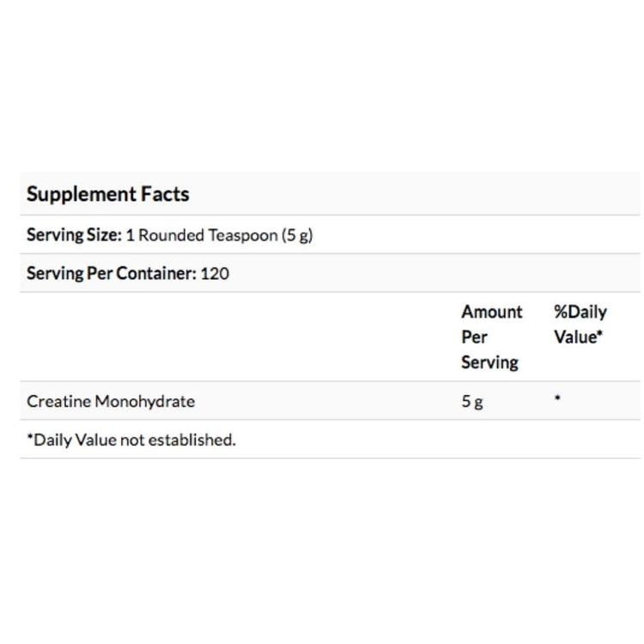The width and height of the screenshot is (644, 644).
Task: Click the "Serving Per Container:" label
Action: point(112,273)
